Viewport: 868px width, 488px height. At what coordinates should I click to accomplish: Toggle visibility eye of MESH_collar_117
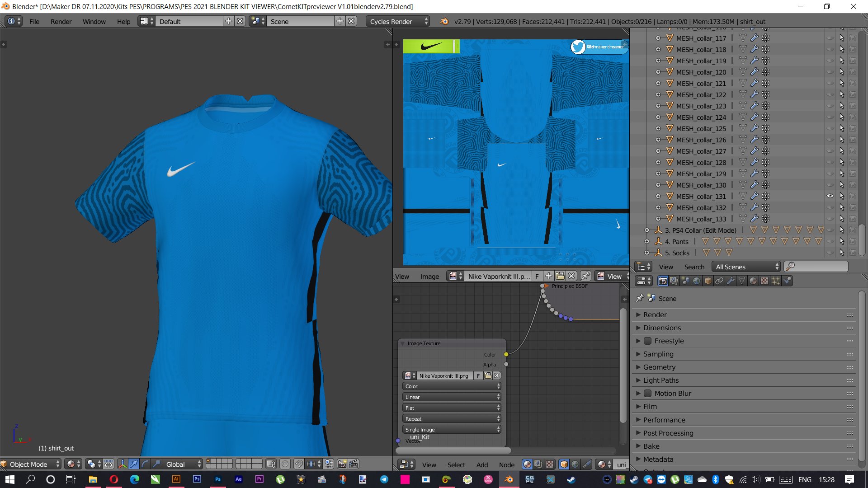tap(830, 38)
